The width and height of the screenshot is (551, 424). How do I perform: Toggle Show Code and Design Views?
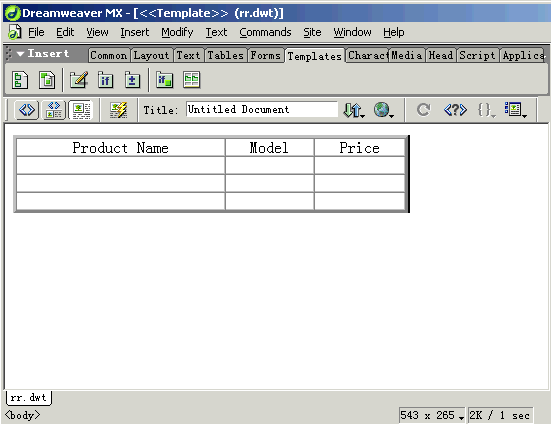[x=54, y=110]
